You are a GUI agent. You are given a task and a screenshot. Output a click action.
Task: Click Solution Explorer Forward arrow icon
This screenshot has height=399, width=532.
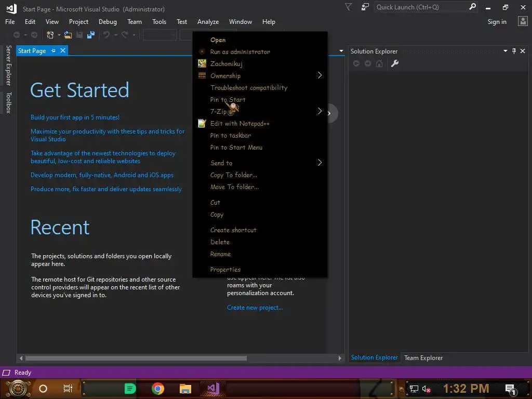[x=368, y=63]
